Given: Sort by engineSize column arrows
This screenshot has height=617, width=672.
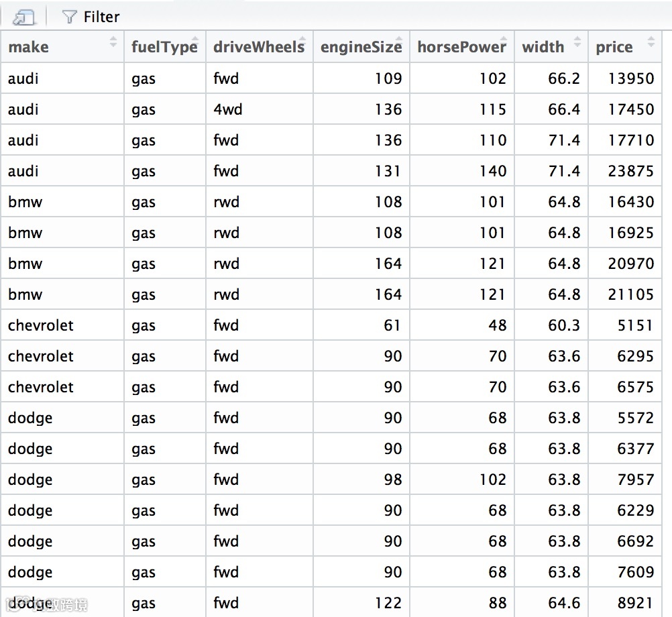Looking at the screenshot, I should 399,42.
